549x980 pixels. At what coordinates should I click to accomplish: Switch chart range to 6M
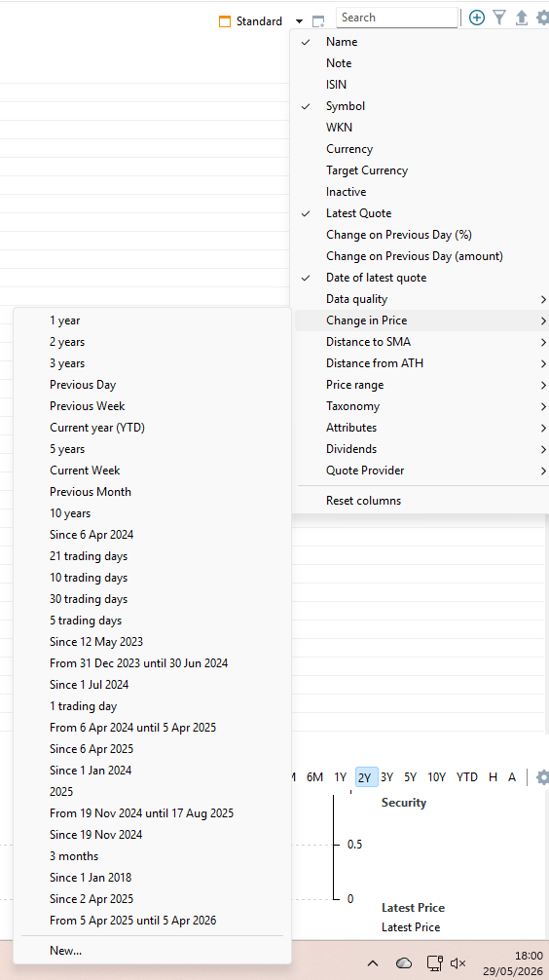click(314, 776)
